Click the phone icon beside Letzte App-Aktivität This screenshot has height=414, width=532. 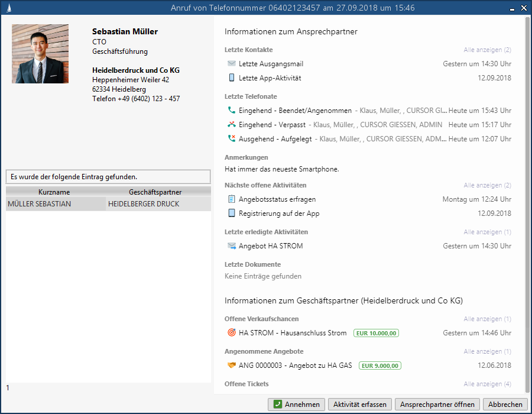[231, 77]
